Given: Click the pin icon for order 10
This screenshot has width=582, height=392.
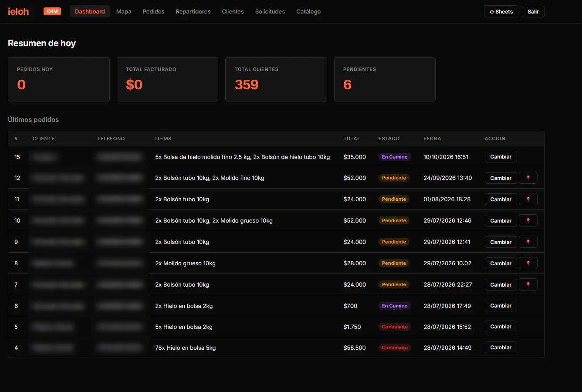Looking at the screenshot, I should coord(528,220).
